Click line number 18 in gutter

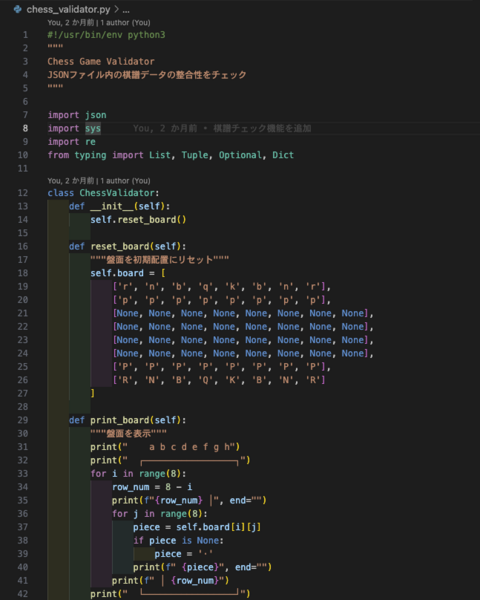tap(23, 273)
